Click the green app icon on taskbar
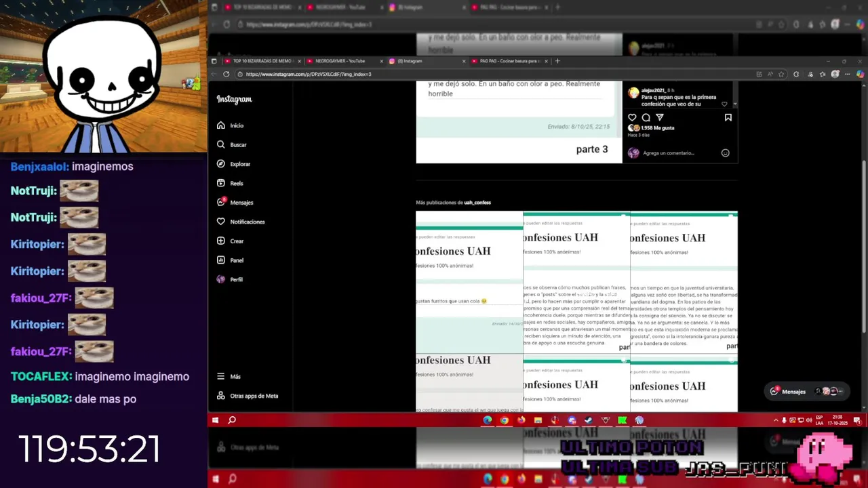This screenshot has height=488, width=868. [623, 420]
